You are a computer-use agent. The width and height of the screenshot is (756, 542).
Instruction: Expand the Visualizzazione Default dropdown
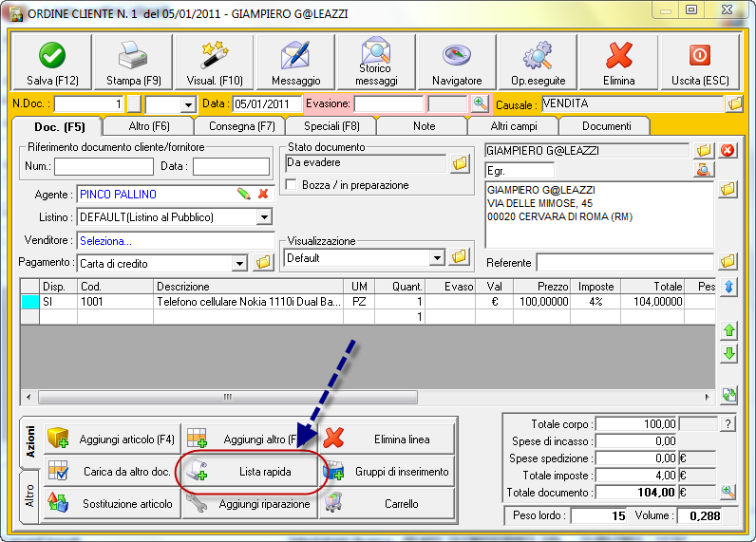click(x=436, y=258)
